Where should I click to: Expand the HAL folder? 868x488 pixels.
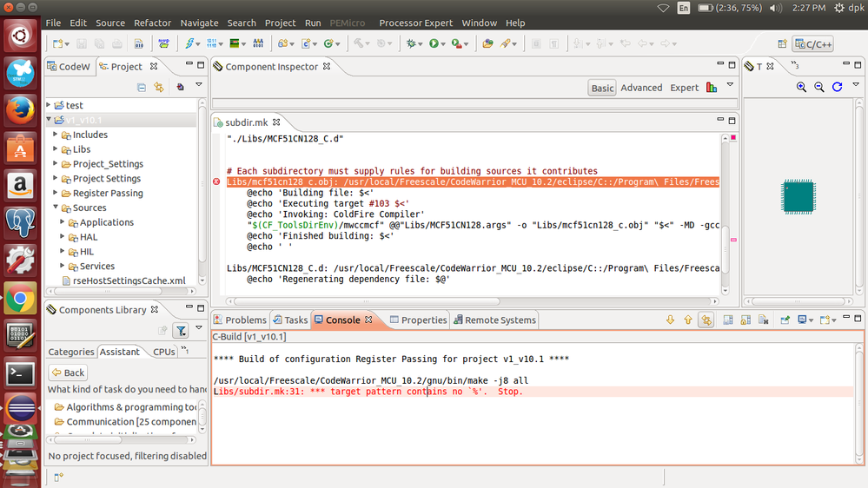click(63, 236)
